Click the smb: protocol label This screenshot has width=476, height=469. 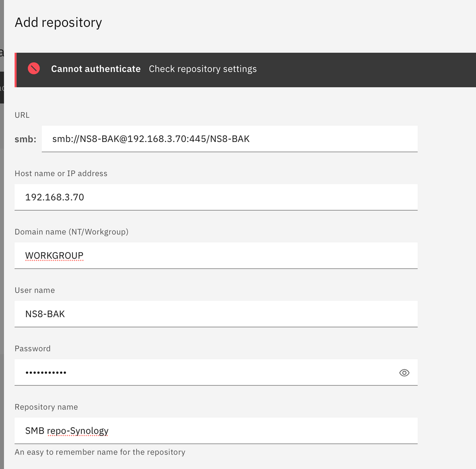pos(25,139)
